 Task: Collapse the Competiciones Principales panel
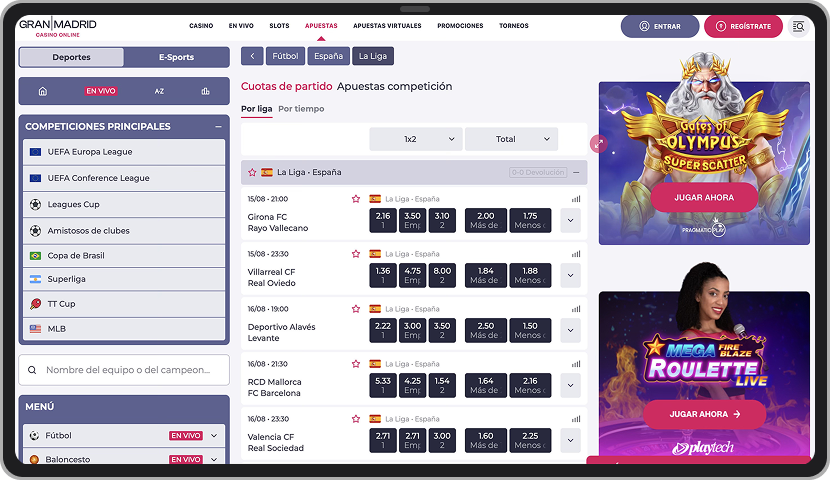(x=218, y=126)
